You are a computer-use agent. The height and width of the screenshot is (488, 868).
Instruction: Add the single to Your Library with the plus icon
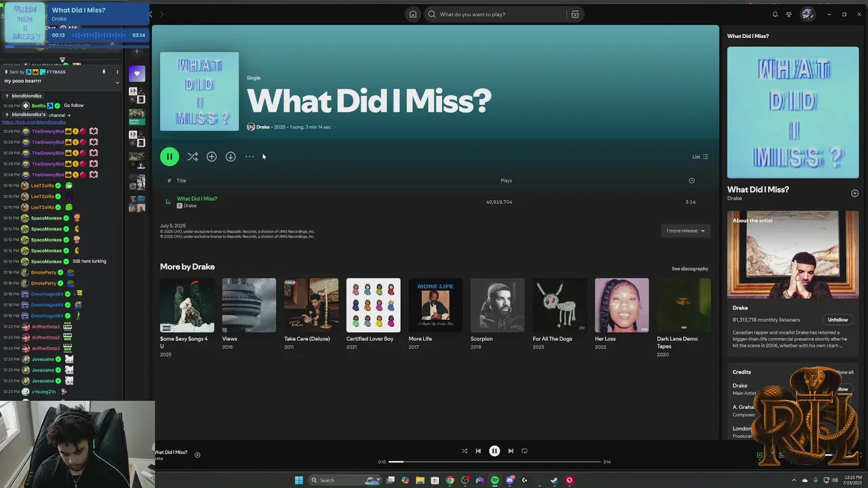click(212, 157)
